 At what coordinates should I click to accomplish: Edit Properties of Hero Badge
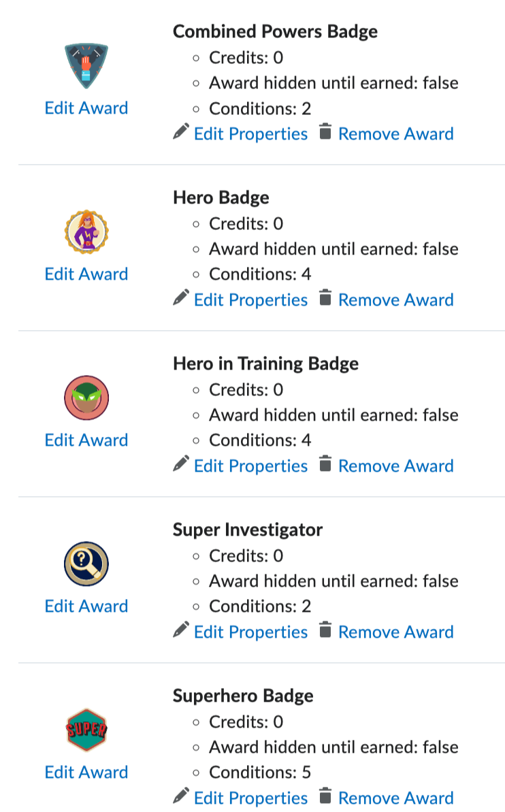click(x=250, y=300)
